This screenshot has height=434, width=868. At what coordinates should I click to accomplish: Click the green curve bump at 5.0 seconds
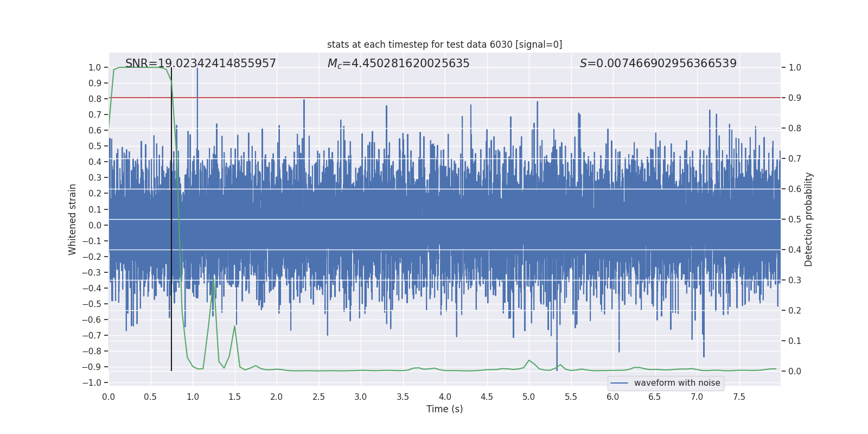529,360
